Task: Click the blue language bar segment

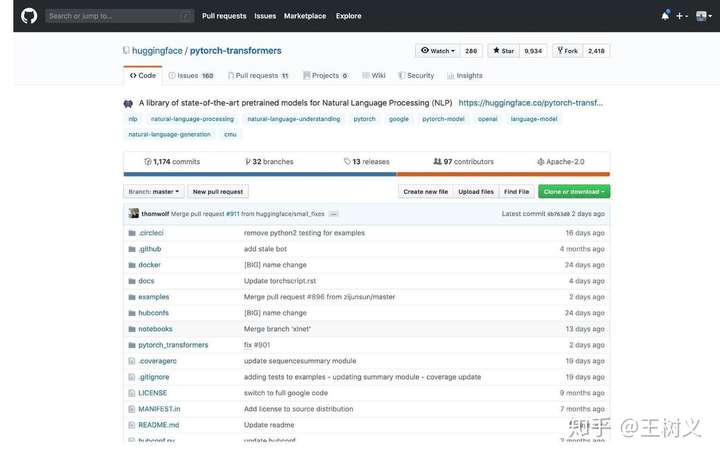Action: pyautogui.click(x=259, y=174)
